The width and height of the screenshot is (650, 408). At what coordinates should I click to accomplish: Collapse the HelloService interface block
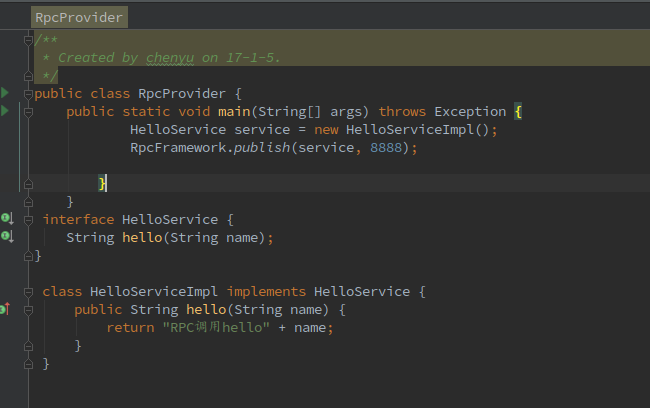click(x=30, y=219)
